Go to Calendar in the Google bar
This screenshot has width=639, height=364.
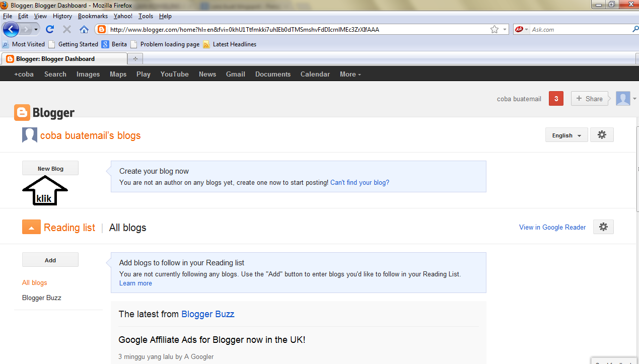click(x=315, y=74)
